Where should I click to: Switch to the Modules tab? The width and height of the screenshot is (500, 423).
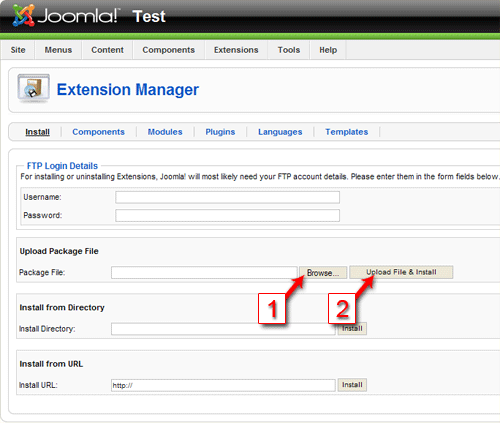tap(165, 132)
